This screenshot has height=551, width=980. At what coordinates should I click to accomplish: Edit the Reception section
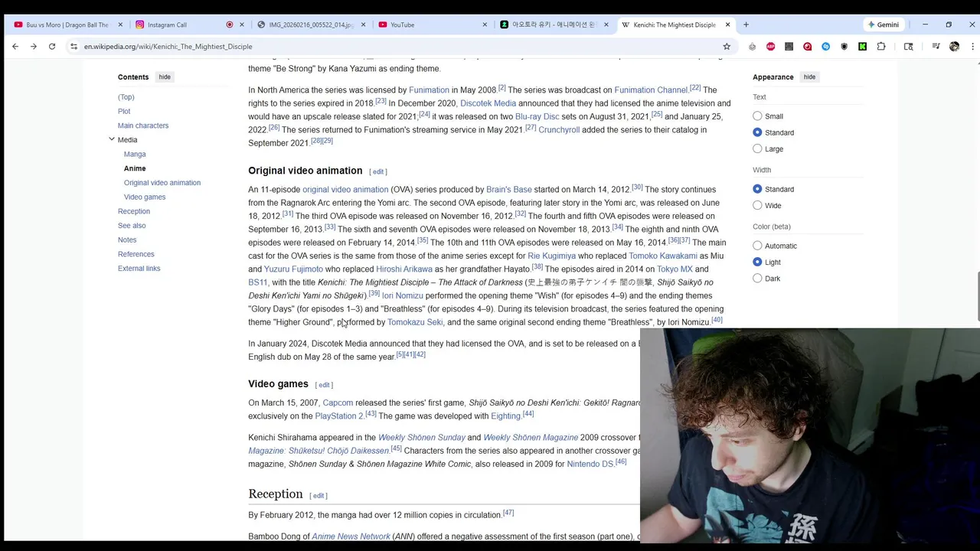pos(318,496)
